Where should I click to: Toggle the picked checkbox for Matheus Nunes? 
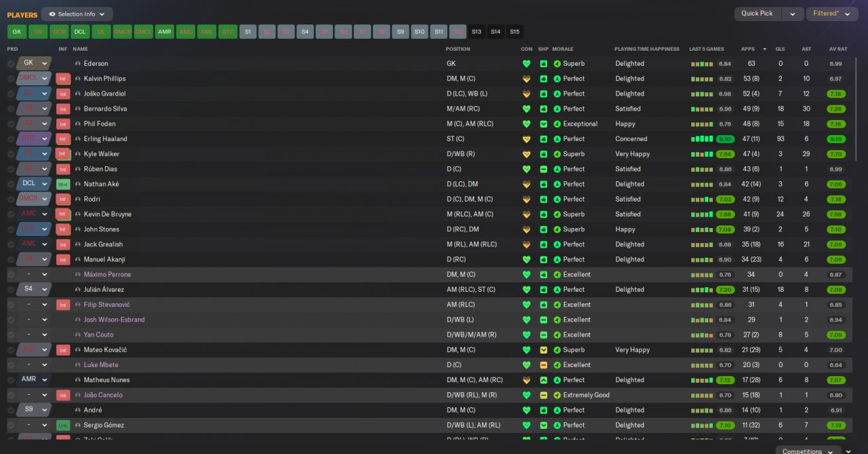tap(11, 380)
